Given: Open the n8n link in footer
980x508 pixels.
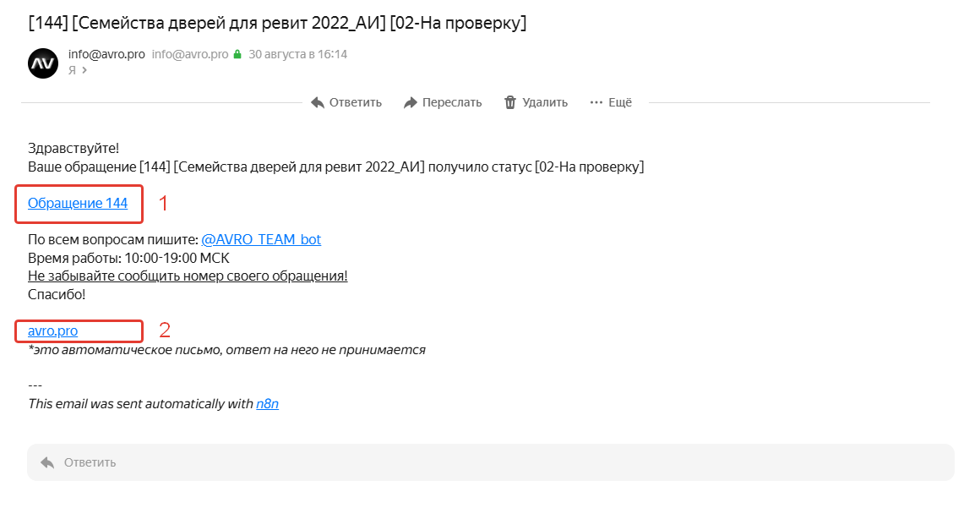Looking at the screenshot, I should 267,404.
